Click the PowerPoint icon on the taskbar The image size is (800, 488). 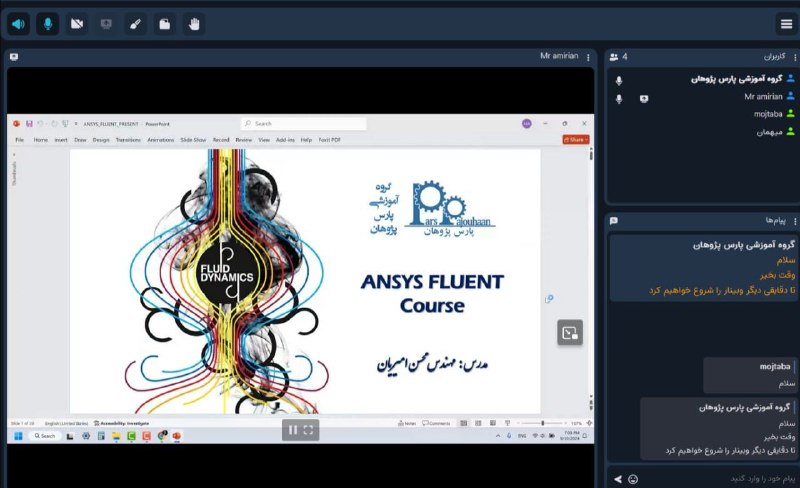tap(177, 436)
